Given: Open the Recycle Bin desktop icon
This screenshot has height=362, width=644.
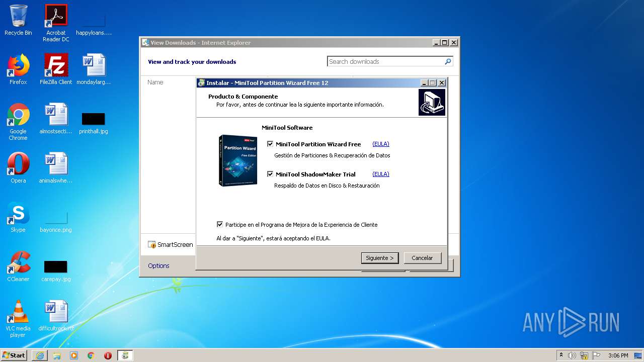Looking at the screenshot, I should (18, 20).
